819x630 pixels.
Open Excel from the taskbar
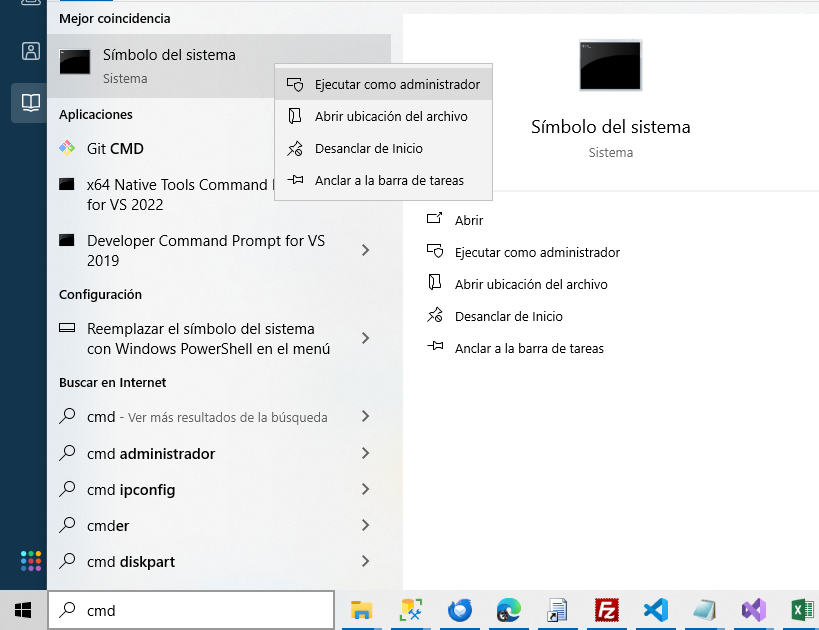[802, 610]
